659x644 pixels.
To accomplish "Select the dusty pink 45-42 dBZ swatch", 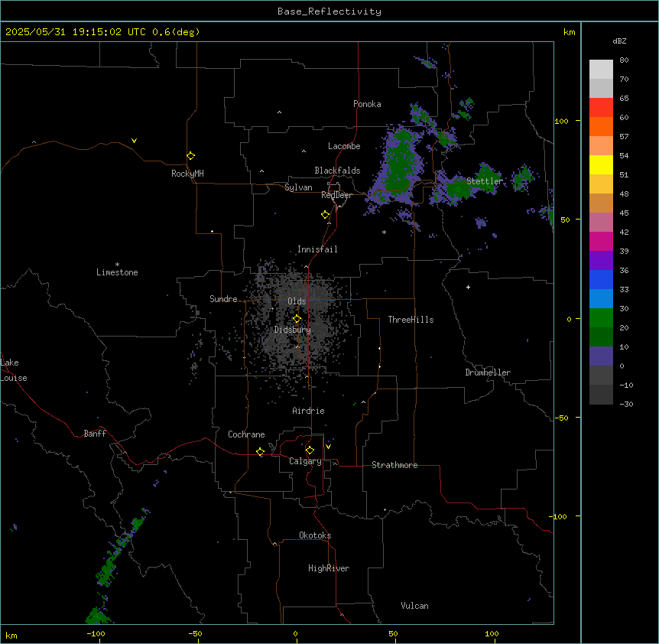I will (x=601, y=222).
